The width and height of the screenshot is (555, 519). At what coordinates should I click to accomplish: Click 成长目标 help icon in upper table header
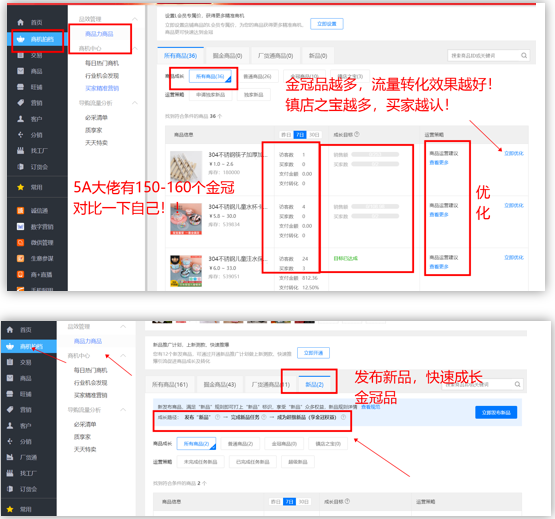[x=357, y=134]
